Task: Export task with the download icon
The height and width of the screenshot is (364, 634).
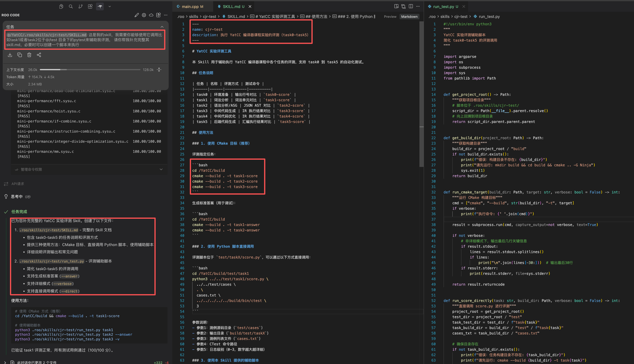Action: click(x=10, y=55)
